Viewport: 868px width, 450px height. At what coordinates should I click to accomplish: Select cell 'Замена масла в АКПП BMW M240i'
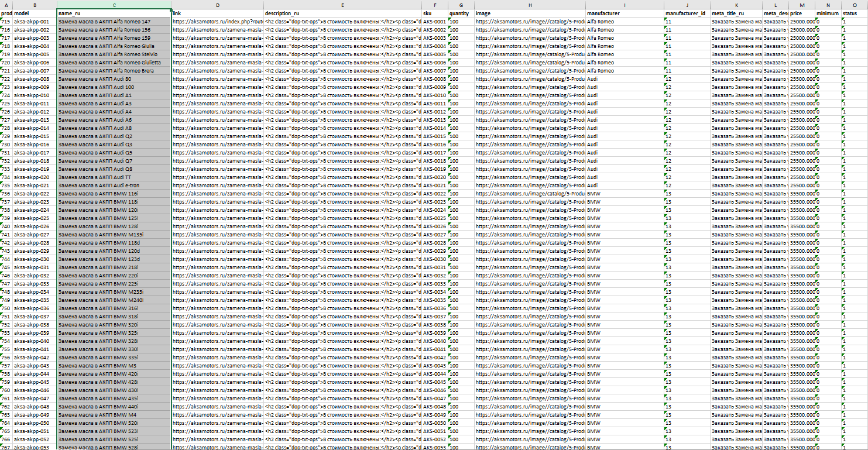pyautogui.click(x=114, y=300)
